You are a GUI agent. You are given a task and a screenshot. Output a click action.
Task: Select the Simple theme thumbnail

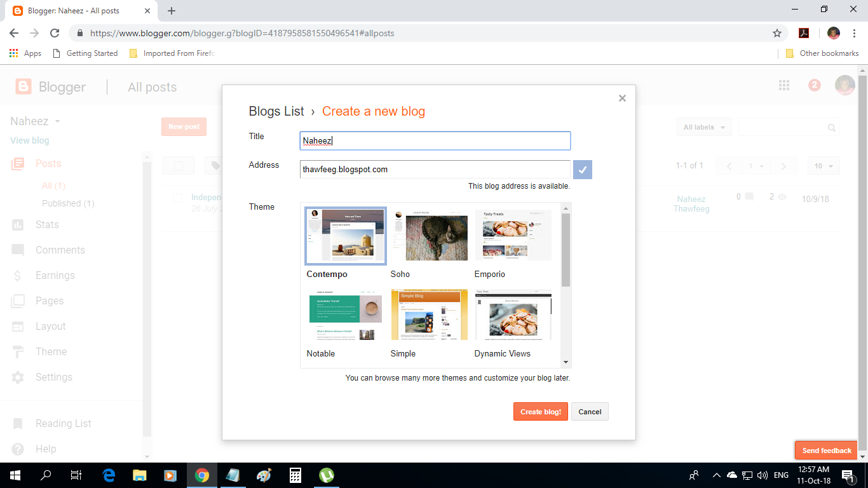(430, 315)
